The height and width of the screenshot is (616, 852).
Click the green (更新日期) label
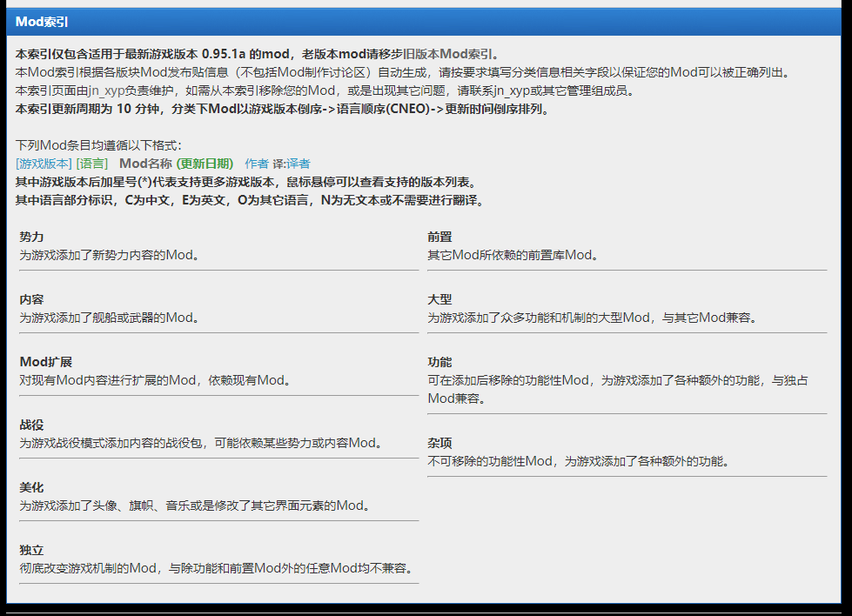coord(205,164)
